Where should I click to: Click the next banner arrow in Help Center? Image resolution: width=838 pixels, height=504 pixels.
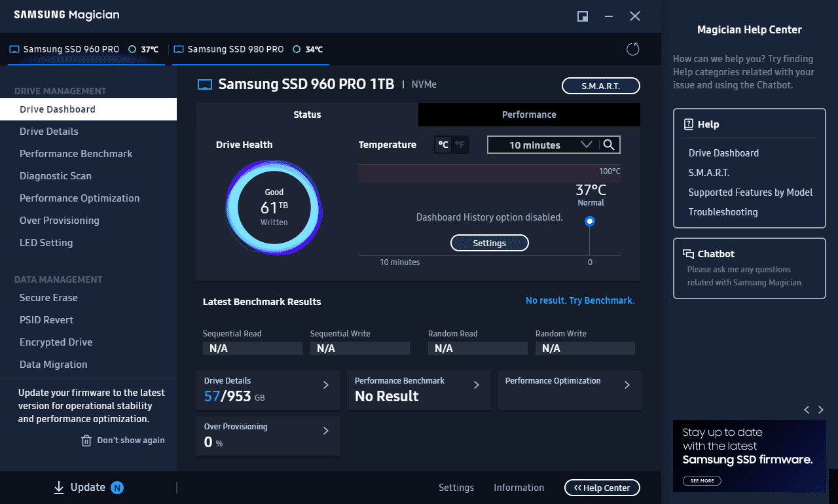tap(821, 410)
